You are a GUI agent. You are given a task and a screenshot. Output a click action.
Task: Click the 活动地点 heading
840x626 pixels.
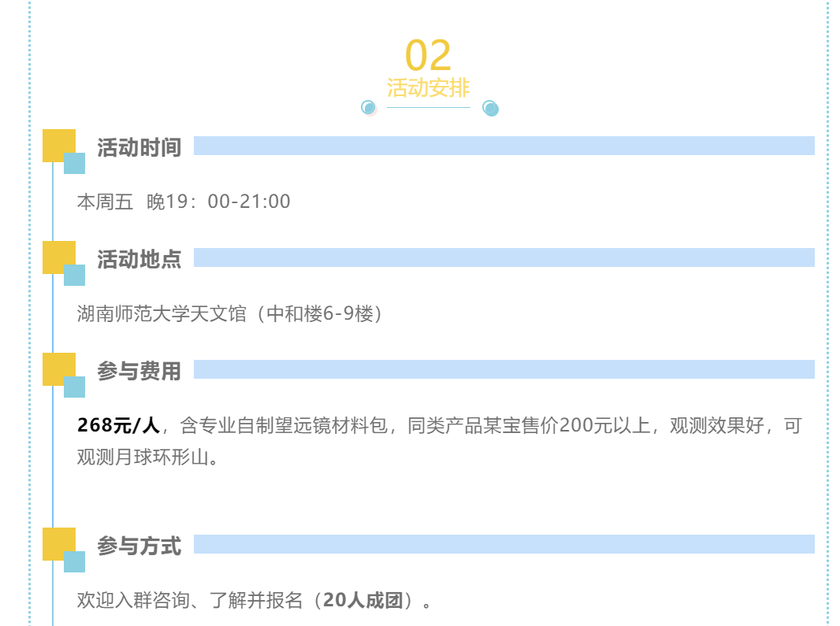139,259
